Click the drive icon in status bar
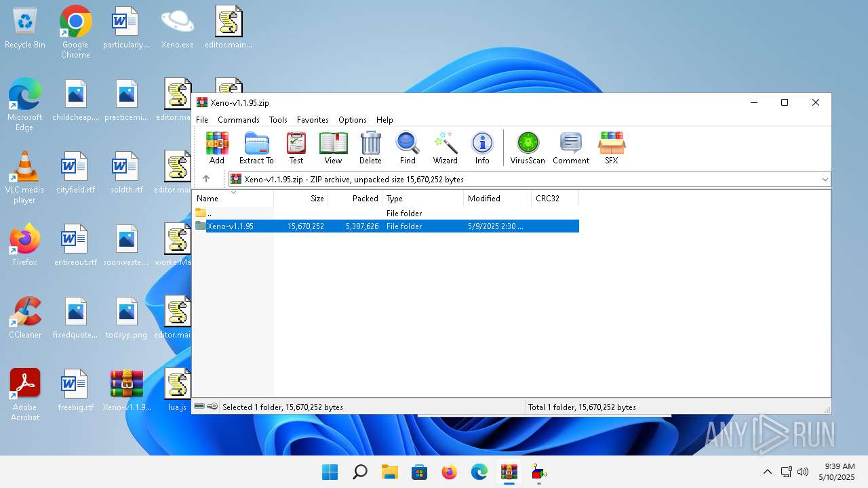868x488 pixels. [199, 407]
